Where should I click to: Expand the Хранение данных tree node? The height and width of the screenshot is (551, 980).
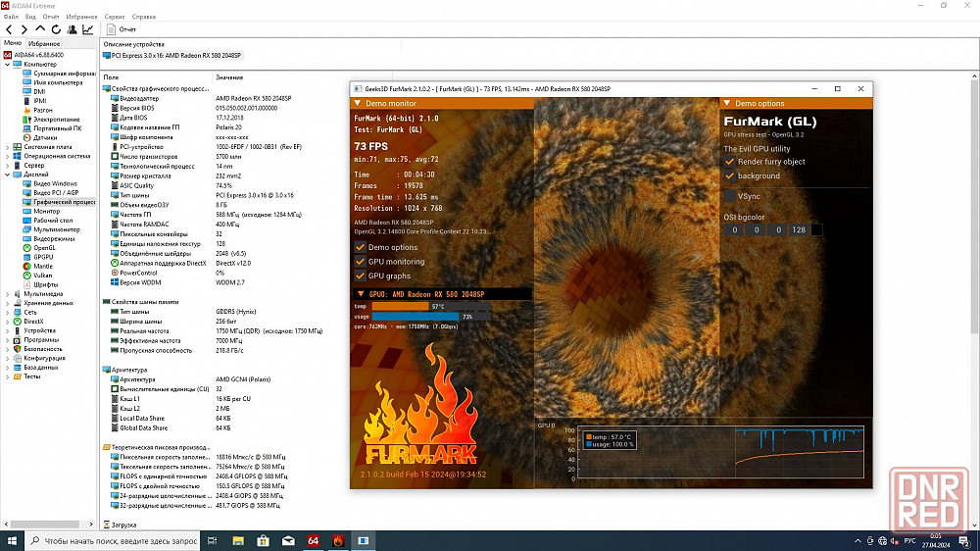point(8,303)
